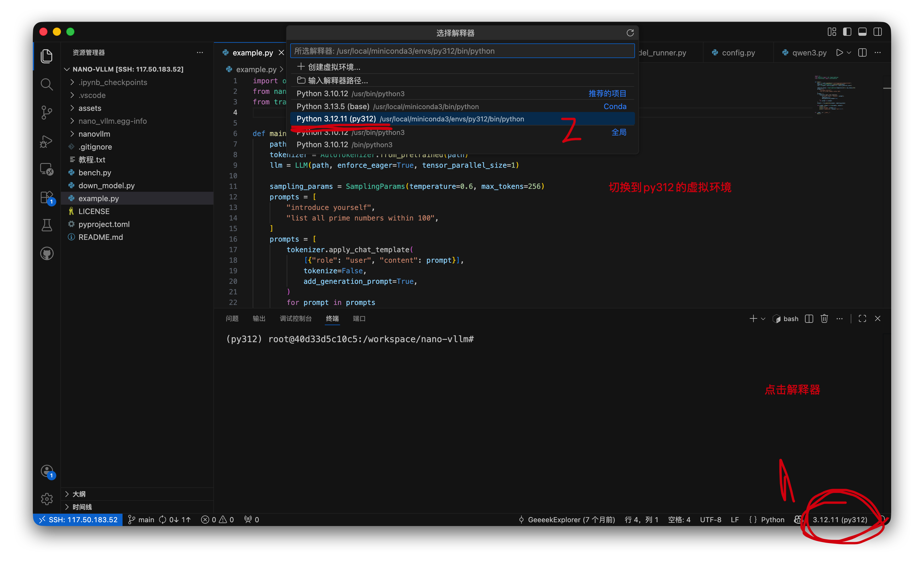Toggle the secondary side bar visibility
The height and width of the screenshot is (570, 924).
coord(877,32)
